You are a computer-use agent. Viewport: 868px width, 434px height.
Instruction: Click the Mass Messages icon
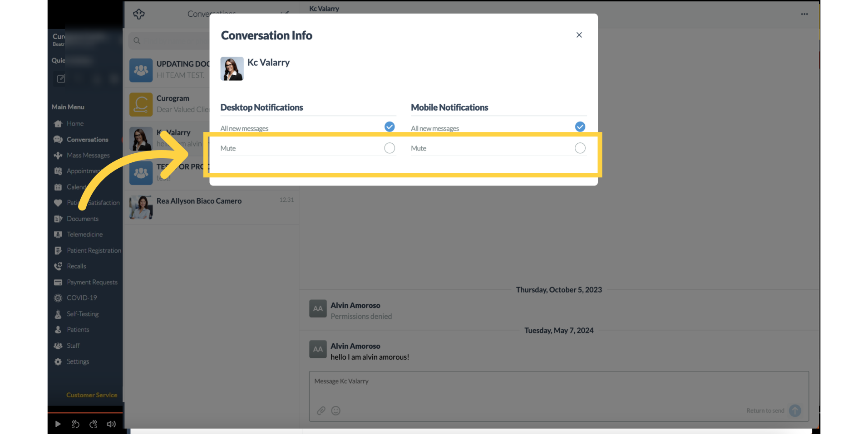[58, 155]
